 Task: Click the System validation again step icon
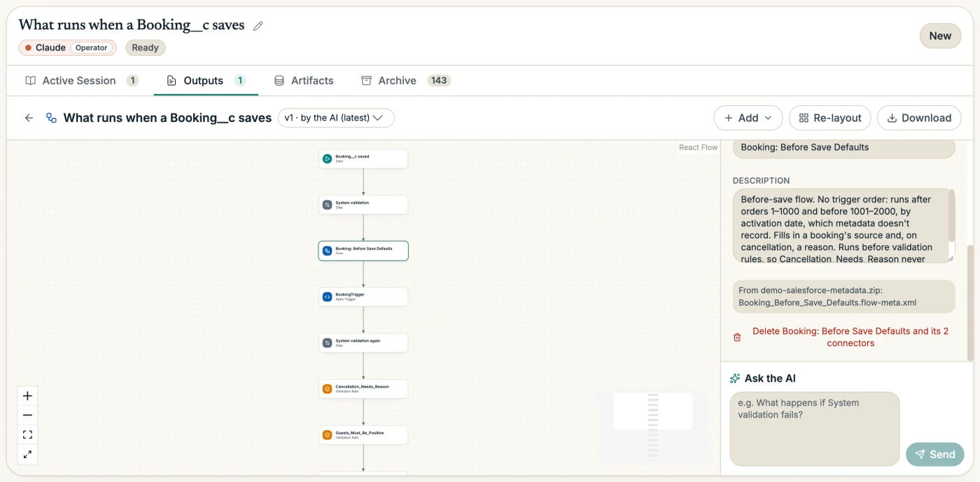pos(327,343)
